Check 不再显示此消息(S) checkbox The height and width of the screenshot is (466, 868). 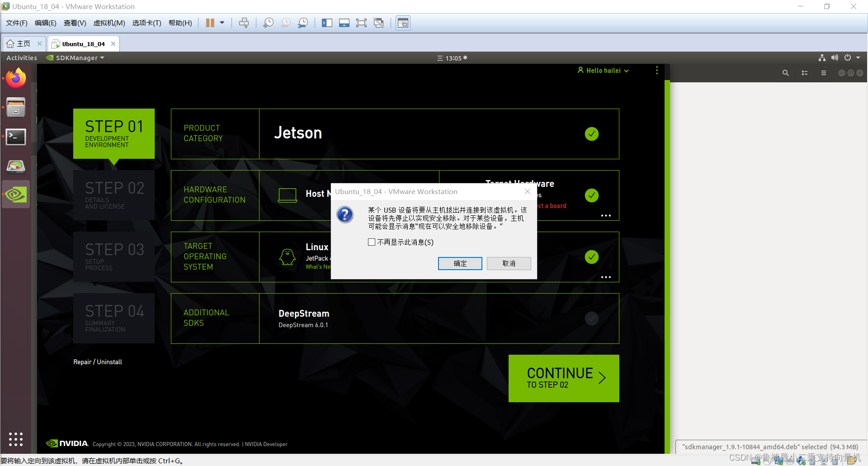tap(372, 243)
